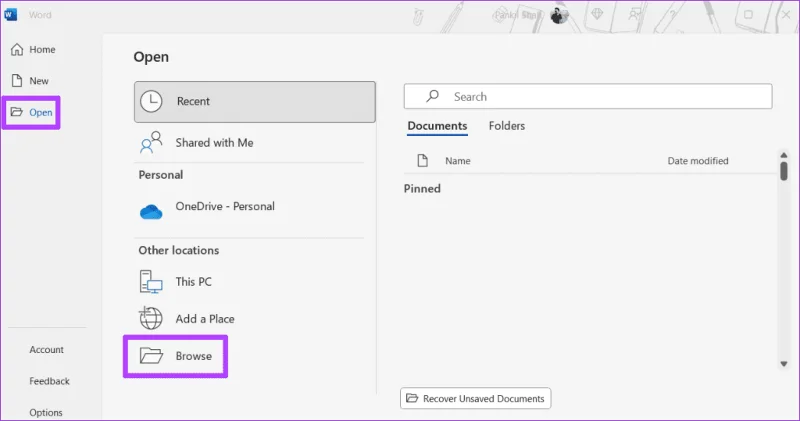The image size is (800, 421).
Task: Click the feedback person icon in title bar
Action: [634, 14]
